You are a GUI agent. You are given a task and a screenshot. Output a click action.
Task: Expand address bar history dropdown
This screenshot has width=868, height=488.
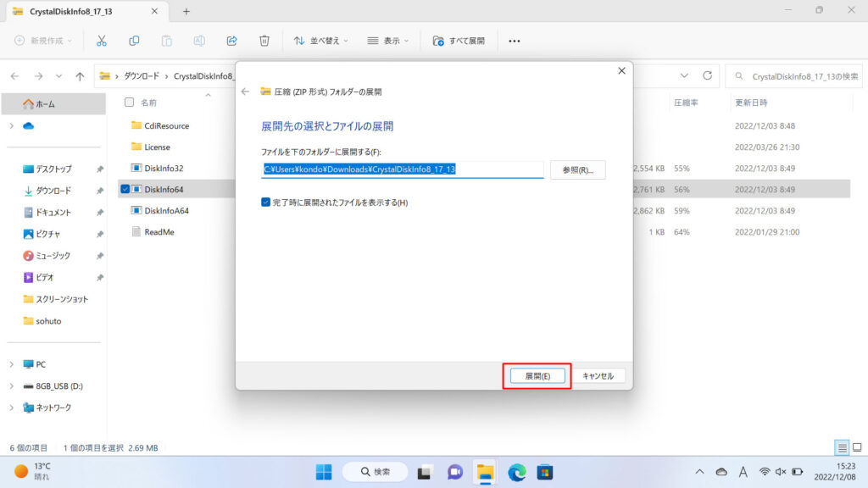coord(684,75)
